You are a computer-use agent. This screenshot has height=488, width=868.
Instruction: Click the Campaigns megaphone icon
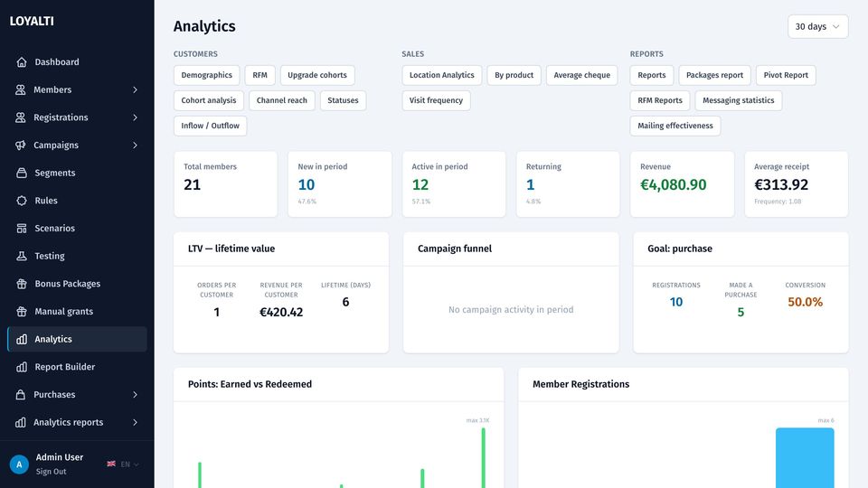pyautogui.click(x=21, y=145)
